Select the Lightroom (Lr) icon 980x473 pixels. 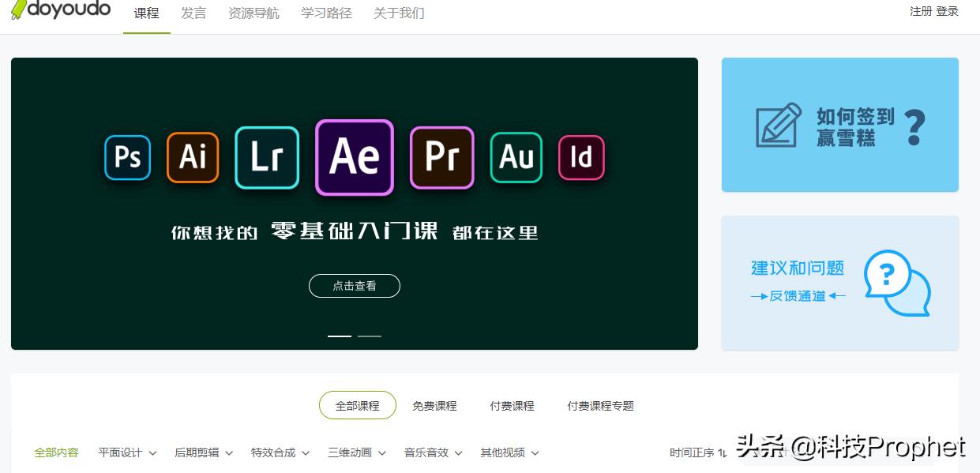[x=266, y=157]
